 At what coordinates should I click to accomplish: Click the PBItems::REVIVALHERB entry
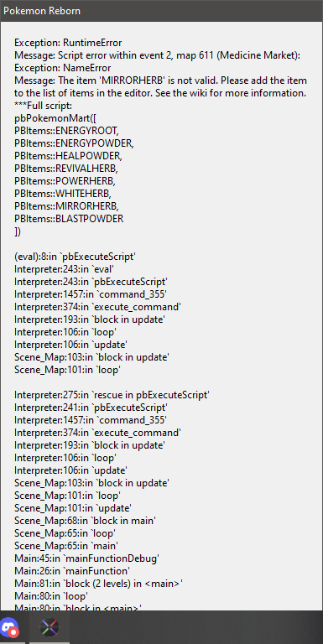[69, 169]
